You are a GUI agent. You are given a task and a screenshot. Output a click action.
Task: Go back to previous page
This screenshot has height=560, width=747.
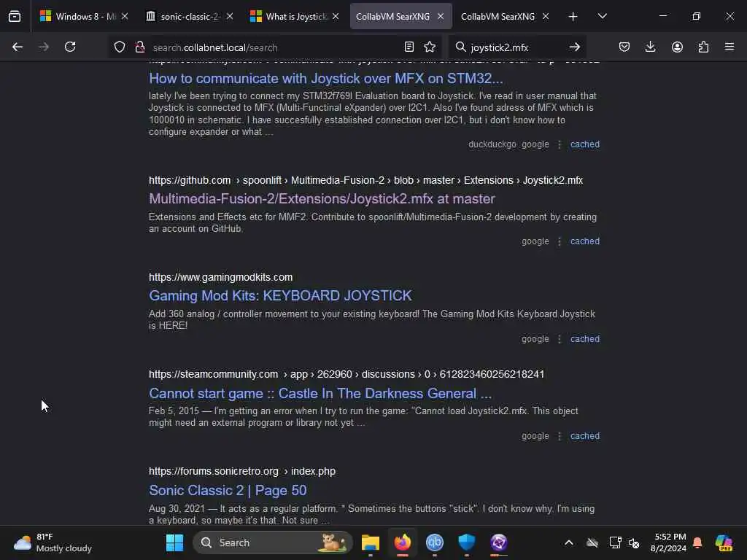coord(18,47)
